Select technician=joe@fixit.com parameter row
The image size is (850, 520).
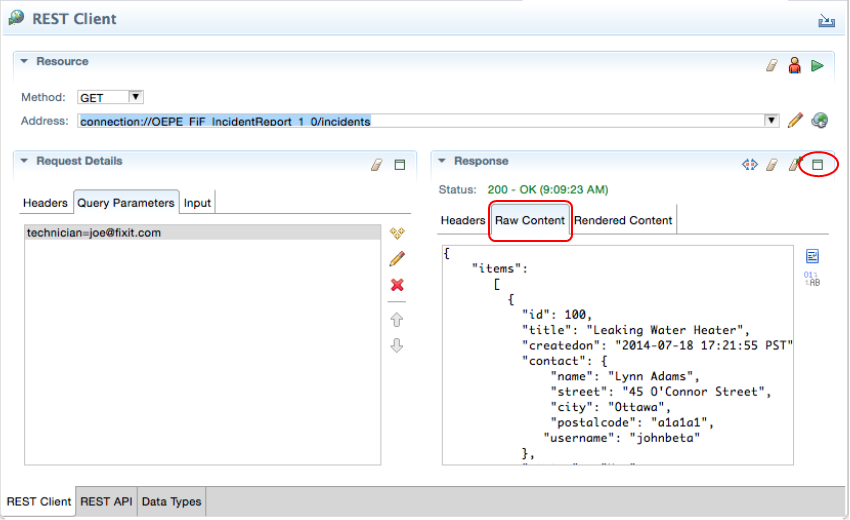point(202,233)
